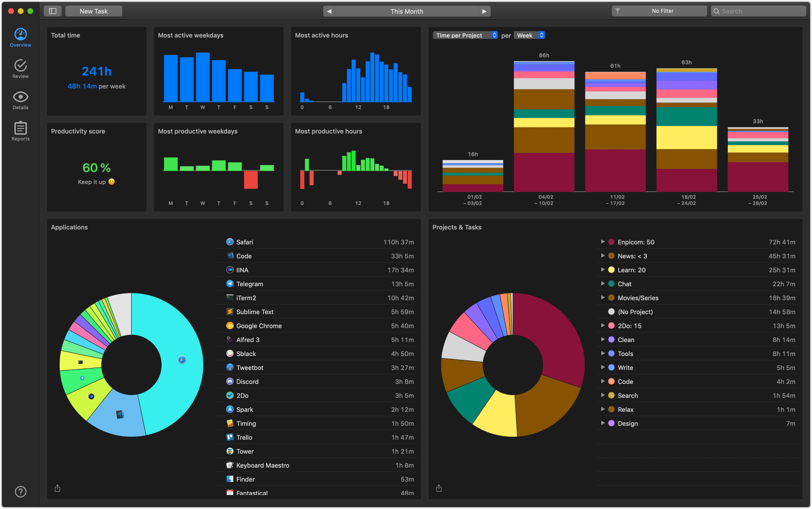
Task: Expand the Learn: 20 project
Action: (603, 270)
